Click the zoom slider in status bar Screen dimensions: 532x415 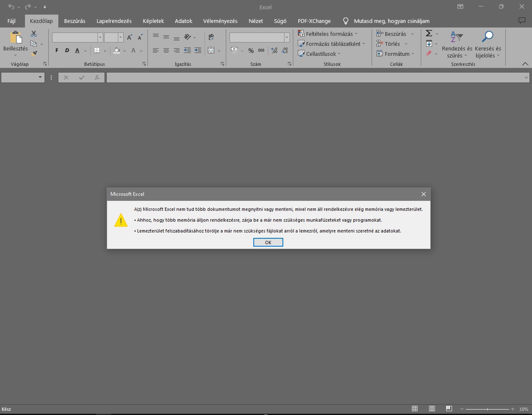tap(487, 409)
